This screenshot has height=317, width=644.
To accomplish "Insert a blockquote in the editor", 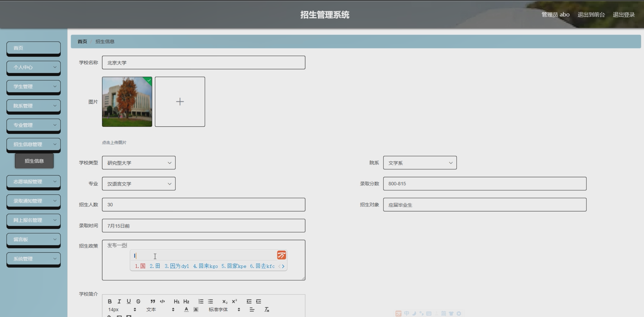I will click(x=153, y=301).
